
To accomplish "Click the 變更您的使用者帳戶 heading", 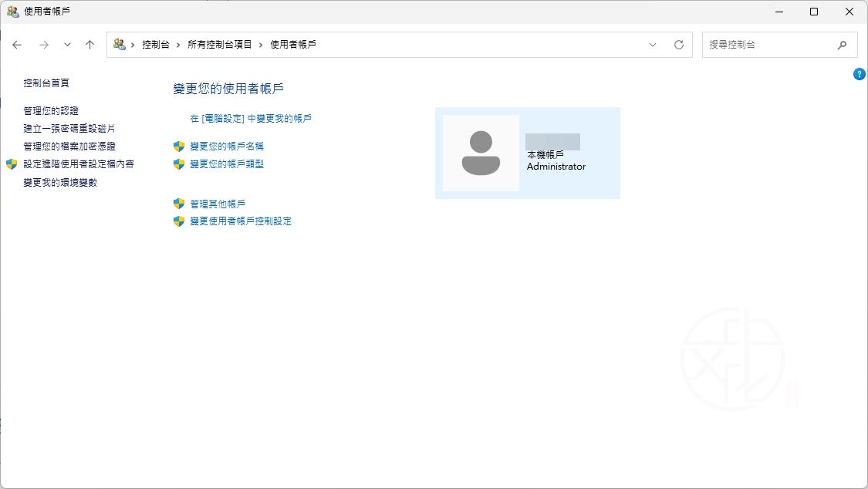I will [228, 89].
